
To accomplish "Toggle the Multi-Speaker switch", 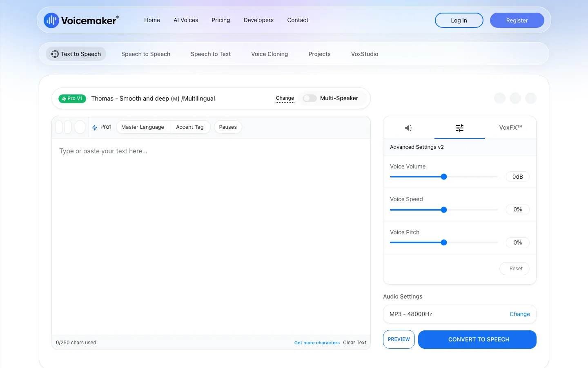I will click(x=310, y=98).
